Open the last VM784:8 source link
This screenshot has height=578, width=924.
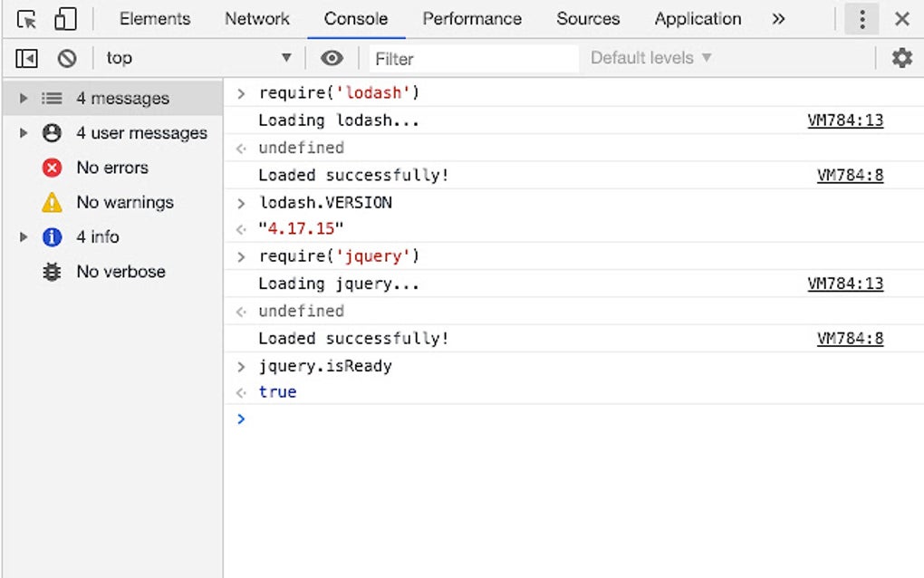point(850,339)
